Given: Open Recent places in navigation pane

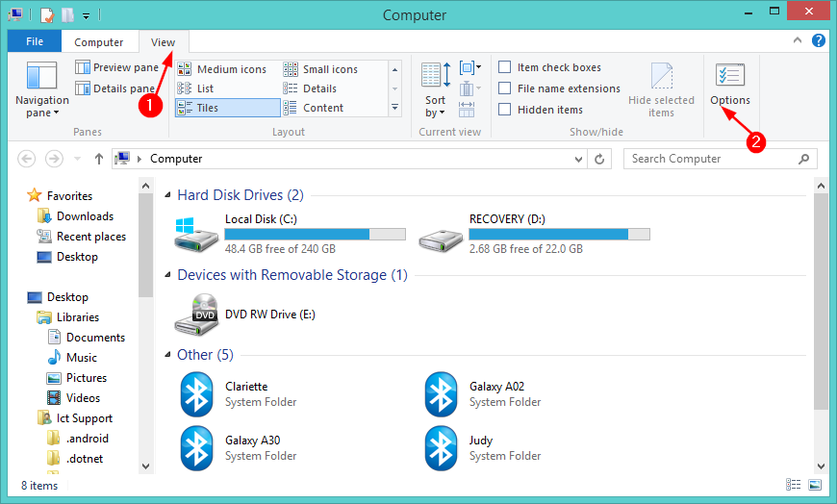Looking at the screenshot, I should coord(81,236).
